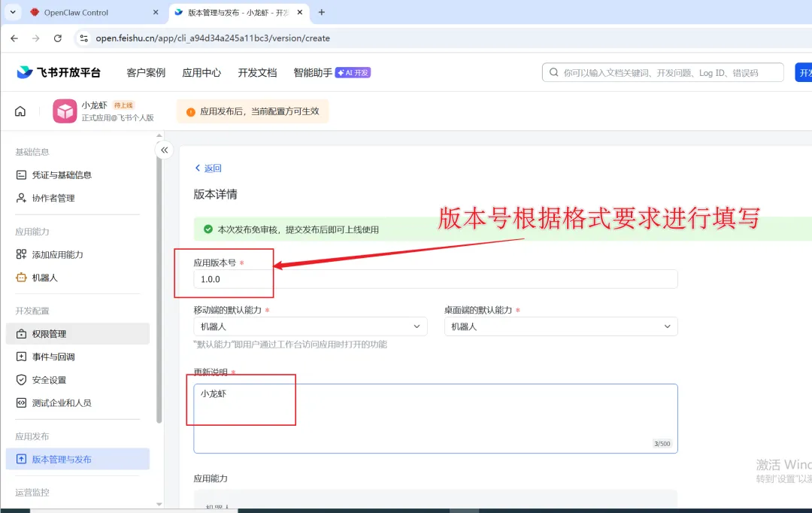Image resolution: width=812 pixels, height=513 pixels.
Task: Click the 版本详情 heading
Action: click(x=216, y=194)
